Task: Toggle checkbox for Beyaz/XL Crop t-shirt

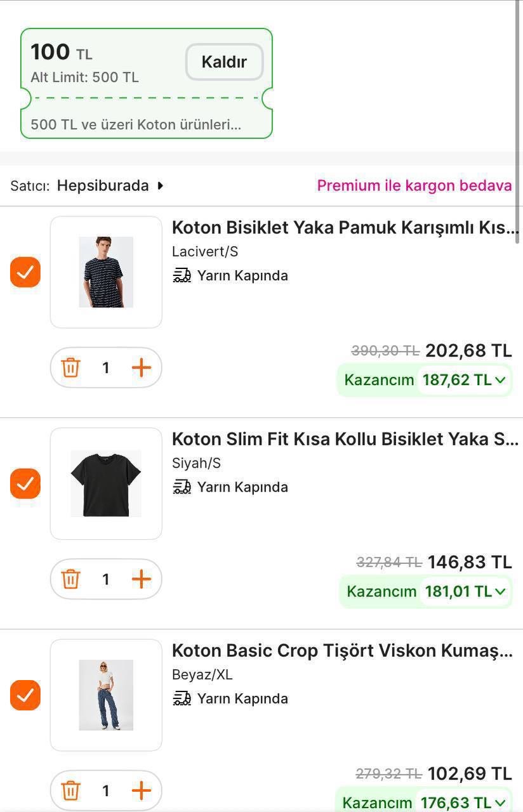Action: point(25,695)
